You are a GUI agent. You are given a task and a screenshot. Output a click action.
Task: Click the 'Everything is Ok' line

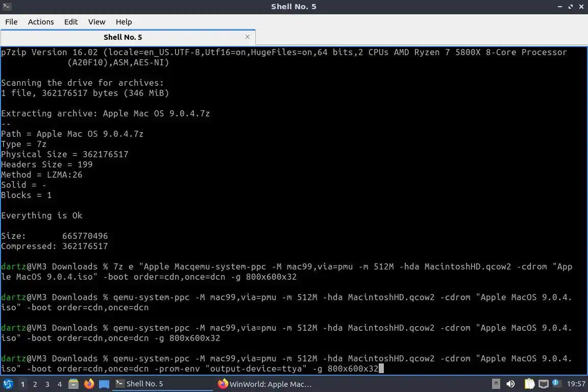[42, 216]
